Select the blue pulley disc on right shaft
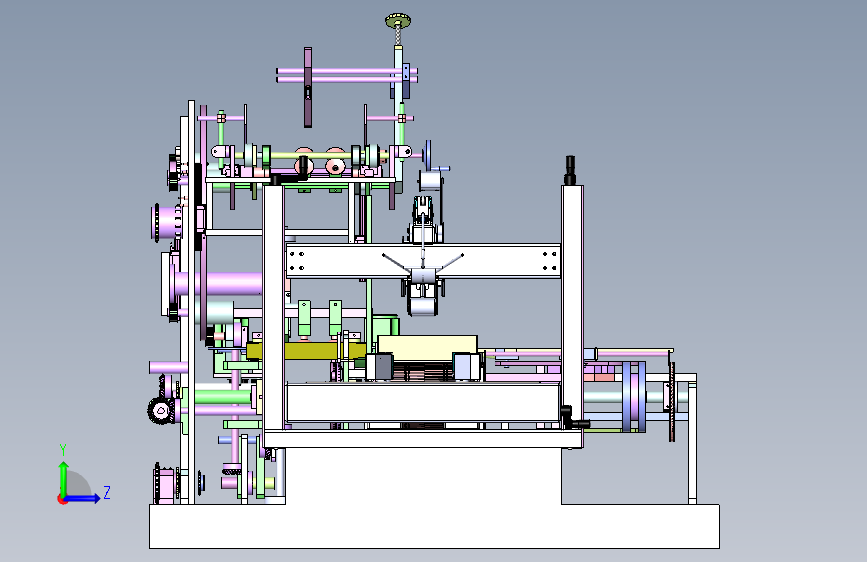 [x=634, y=397]
